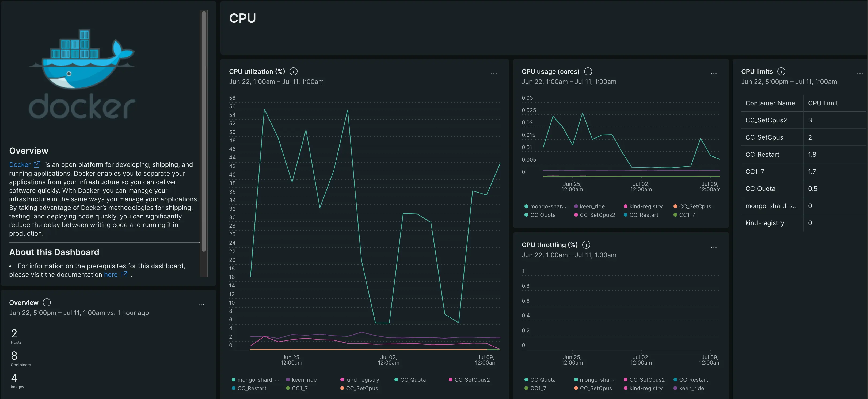Open the CPU usage panel options dropdown

point(714,73)
